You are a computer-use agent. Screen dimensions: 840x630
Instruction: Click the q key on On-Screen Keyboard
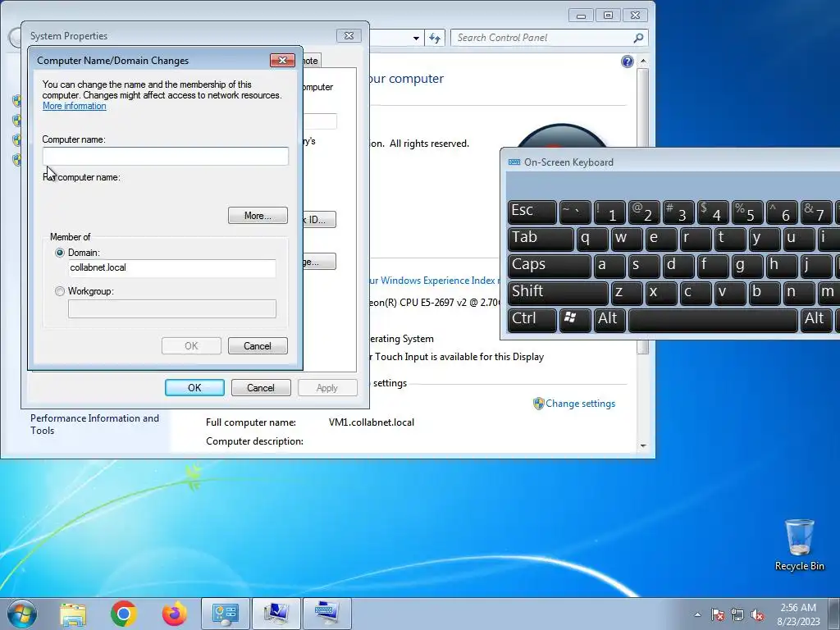592,239
